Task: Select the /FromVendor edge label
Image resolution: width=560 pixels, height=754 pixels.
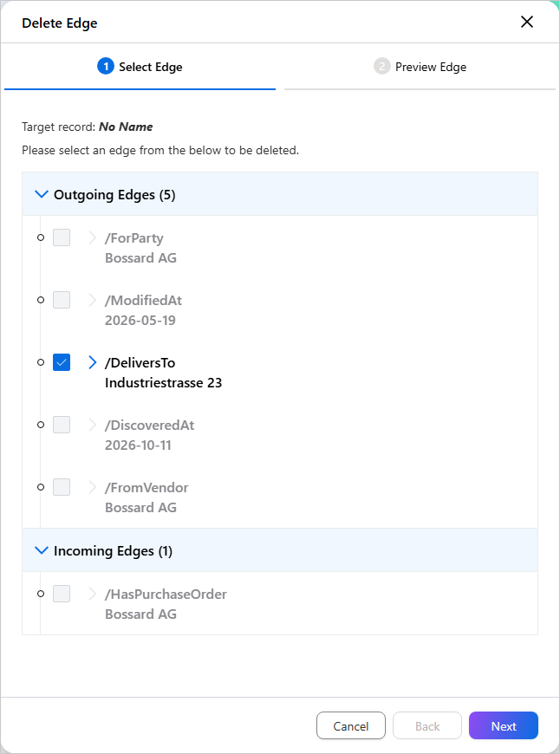Action: [147, 488]
